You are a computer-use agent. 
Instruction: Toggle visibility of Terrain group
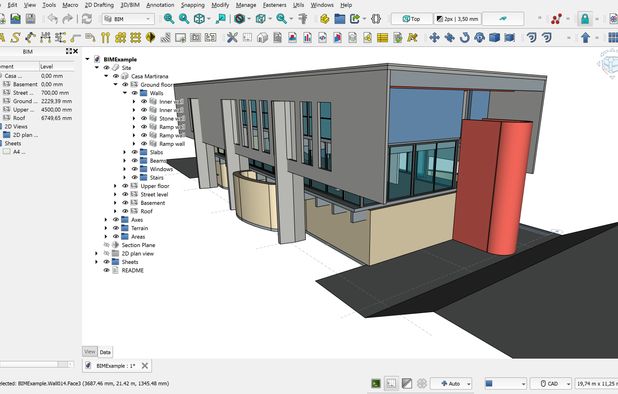[x=116, y=228]
